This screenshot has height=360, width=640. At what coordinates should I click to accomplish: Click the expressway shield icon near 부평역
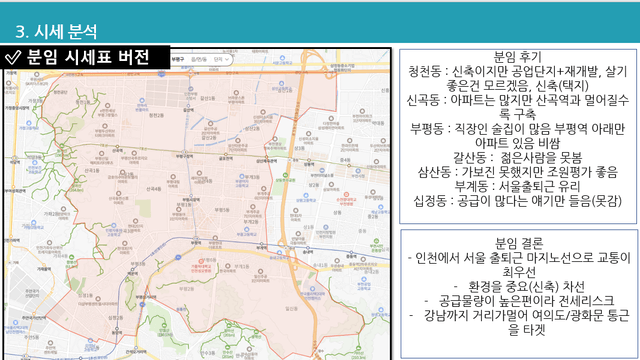178,257
